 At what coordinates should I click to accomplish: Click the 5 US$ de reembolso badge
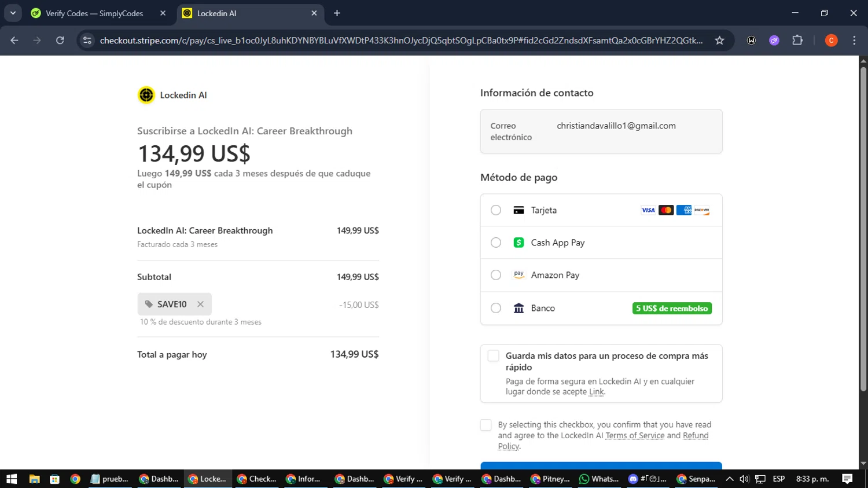[x=672, y=309]
